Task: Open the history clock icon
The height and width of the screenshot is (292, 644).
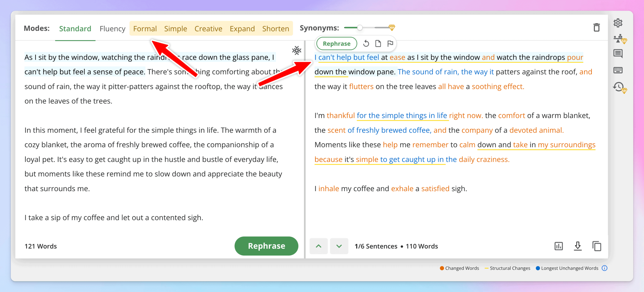Action: pyautogui.click(x=618, y=87)
